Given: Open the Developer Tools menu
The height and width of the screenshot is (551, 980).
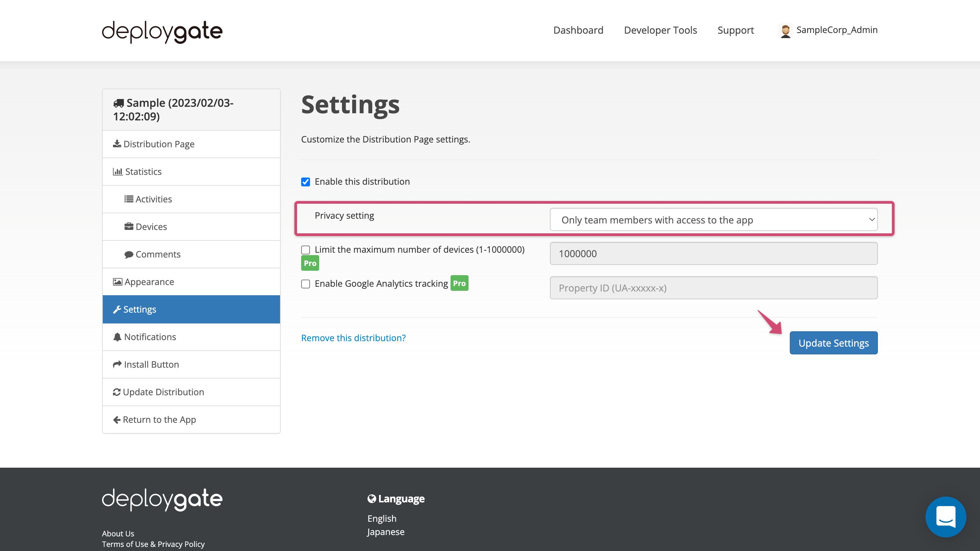Looking at the screenshot, I should pyautogui.click(x=660, y=30).
